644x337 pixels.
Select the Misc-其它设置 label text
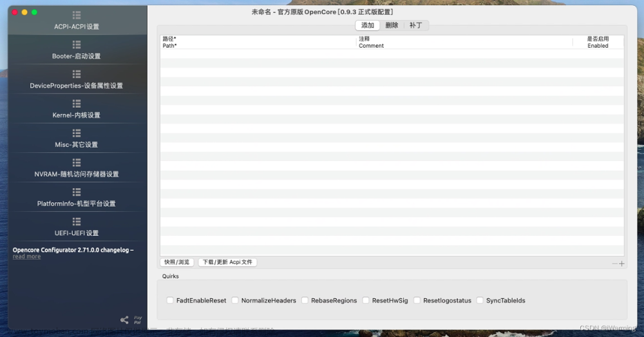(x=77, y=145)
